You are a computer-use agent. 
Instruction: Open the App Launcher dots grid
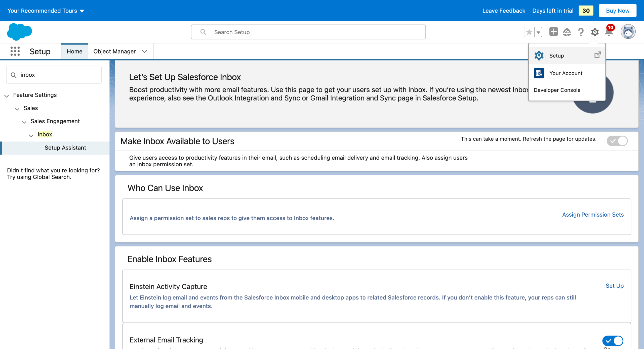[x=15, y=51]
